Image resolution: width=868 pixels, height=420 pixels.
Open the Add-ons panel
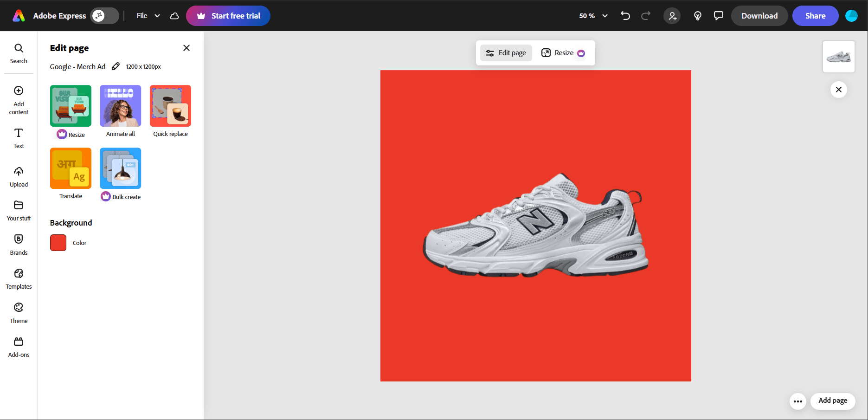[19, 347]
